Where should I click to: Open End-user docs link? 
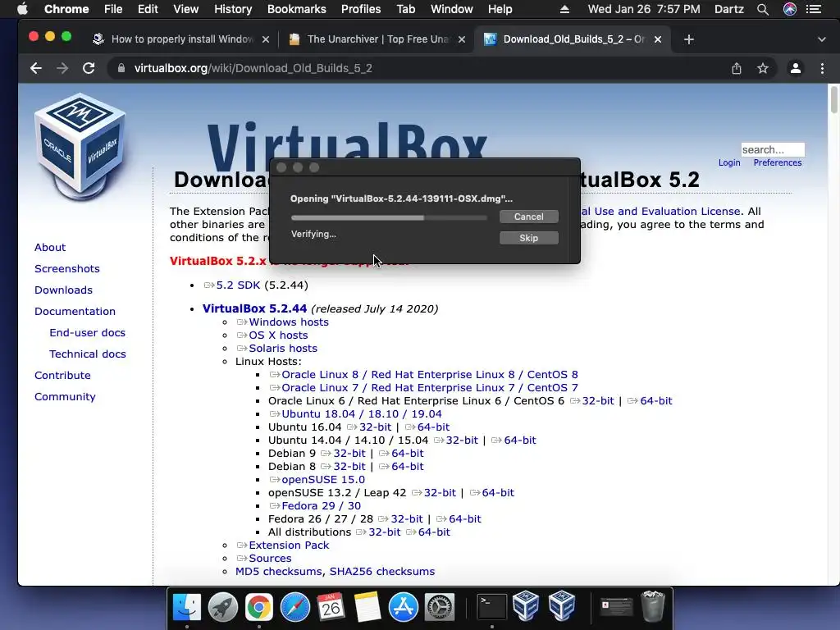click(87, 333)
